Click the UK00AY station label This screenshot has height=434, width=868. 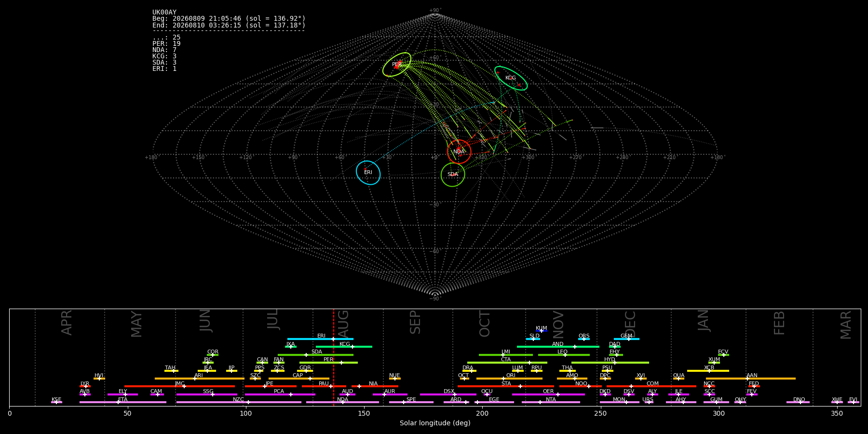pos(164,13)
